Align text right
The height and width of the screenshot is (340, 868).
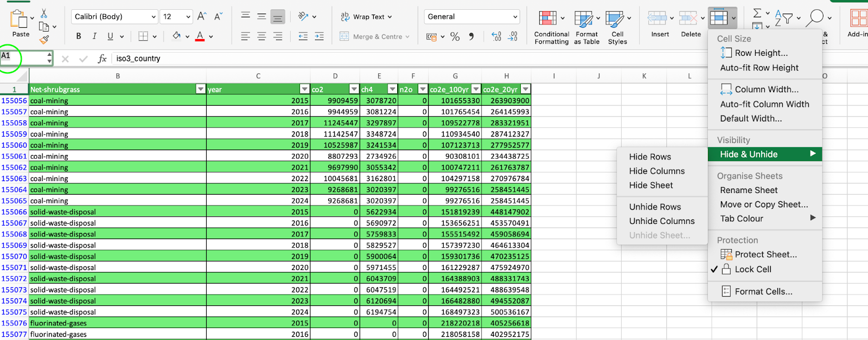coord(278,36)
